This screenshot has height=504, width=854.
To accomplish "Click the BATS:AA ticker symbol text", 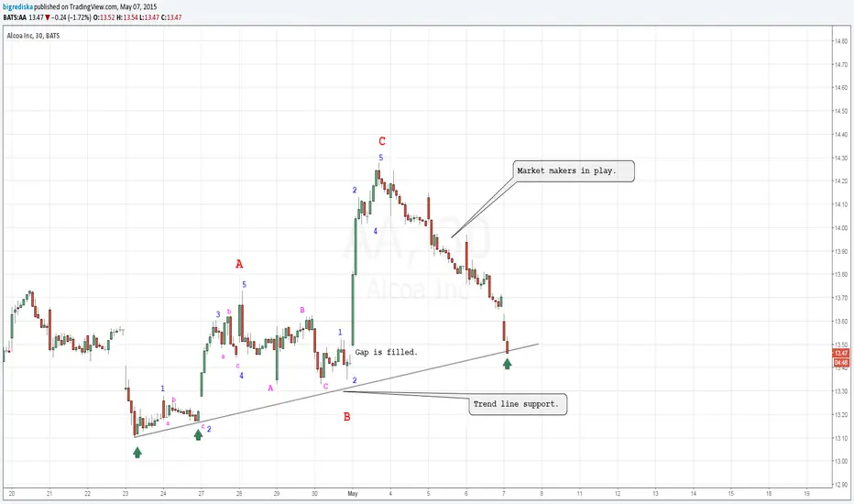I will coord(15,17).
